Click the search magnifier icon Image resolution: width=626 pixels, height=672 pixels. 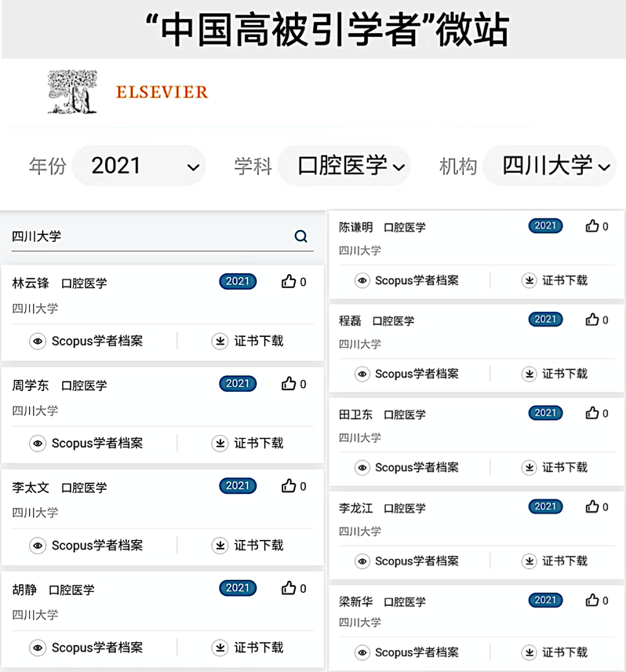(301, 236)
